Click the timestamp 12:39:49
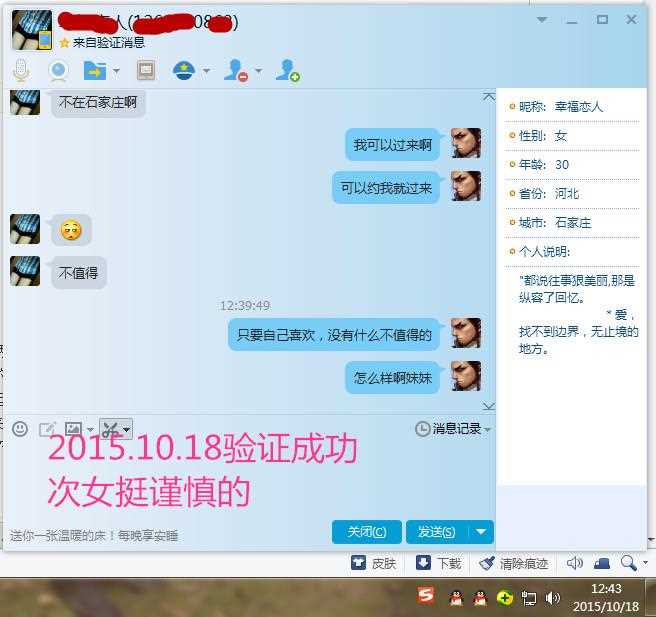This screenshot has width=656, height=617. coord(245,305)
